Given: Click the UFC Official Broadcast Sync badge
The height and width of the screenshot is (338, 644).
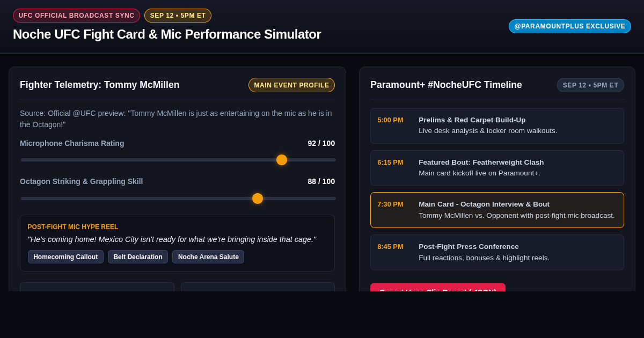Looking at the screenshot, I should point(76,16).
